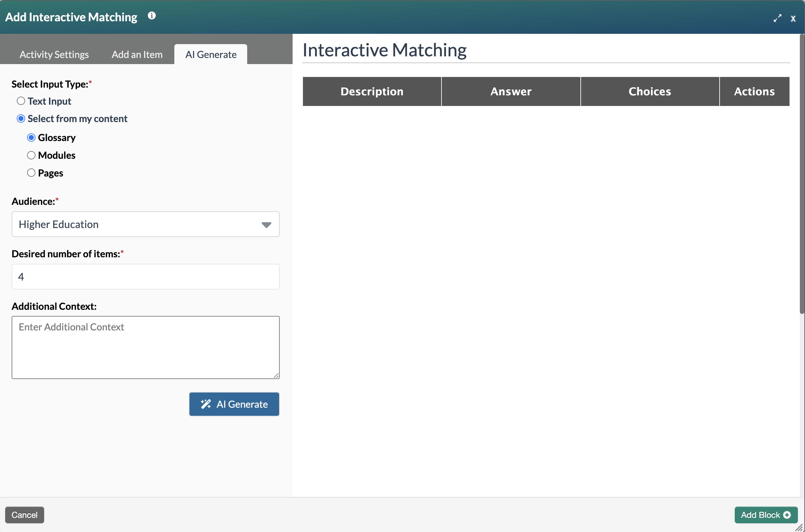
Task: Click the info icon beside Add Interactive Matching title
Action: click(151, 15)
